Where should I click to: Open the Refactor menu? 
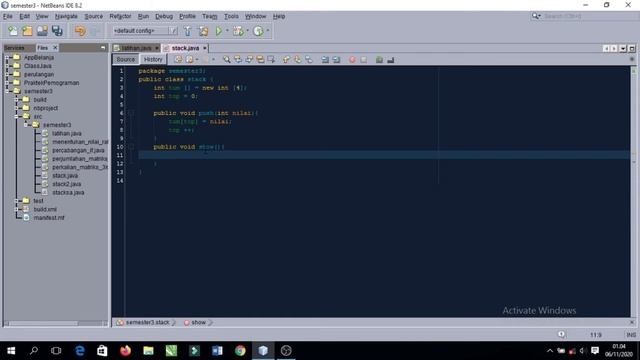[x=120, y=16]
